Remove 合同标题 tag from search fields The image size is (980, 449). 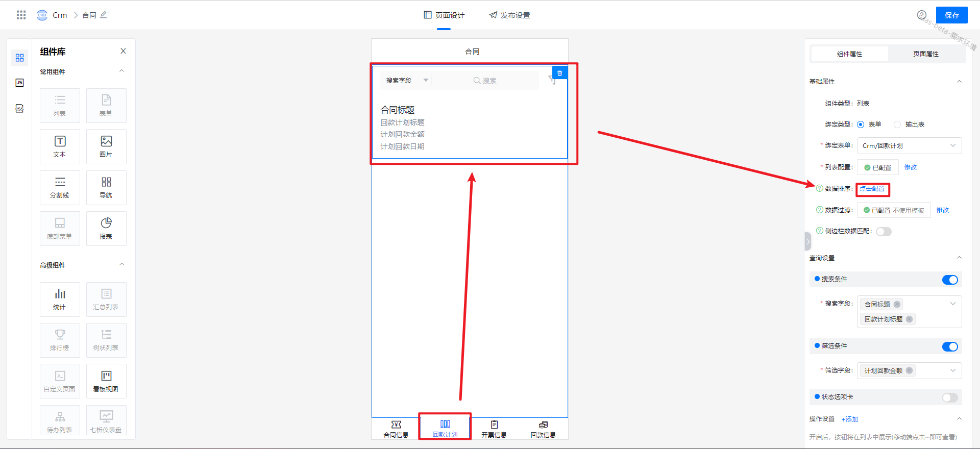(x=897, y=305)
